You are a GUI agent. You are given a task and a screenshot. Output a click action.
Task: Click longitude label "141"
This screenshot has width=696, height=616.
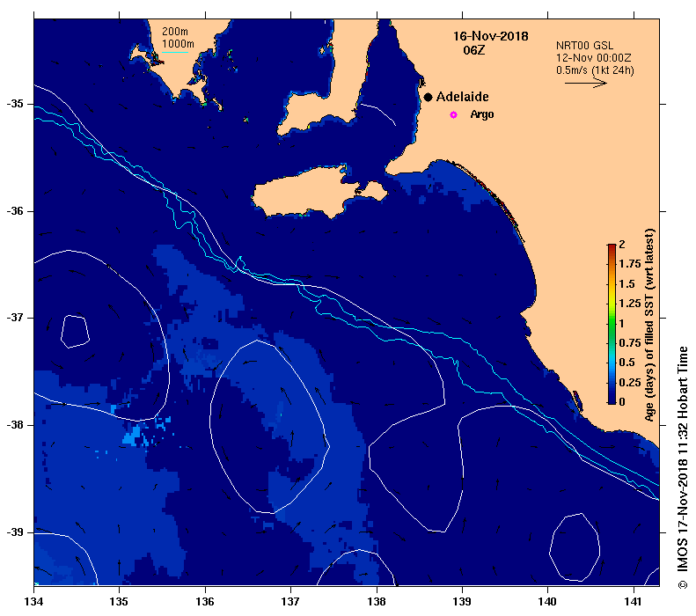tap(634, 602)
